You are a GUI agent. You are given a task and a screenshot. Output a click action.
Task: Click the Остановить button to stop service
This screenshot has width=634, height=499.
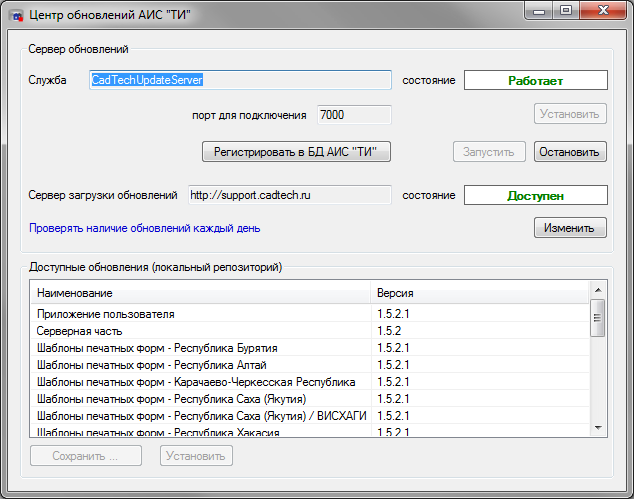click(570, 152)
